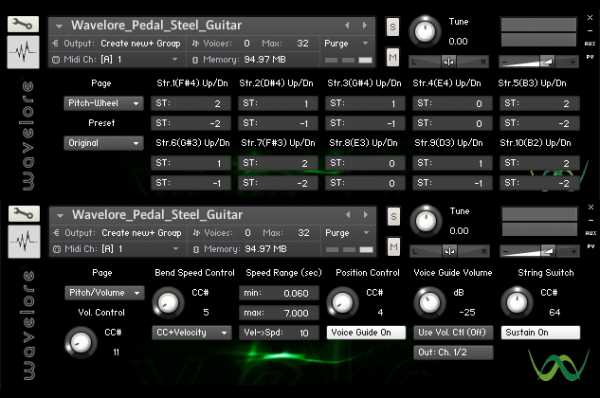Click Vol. Control CC# value 11
The height and width of the screenshot is (398, 600).
pos(116,352)
